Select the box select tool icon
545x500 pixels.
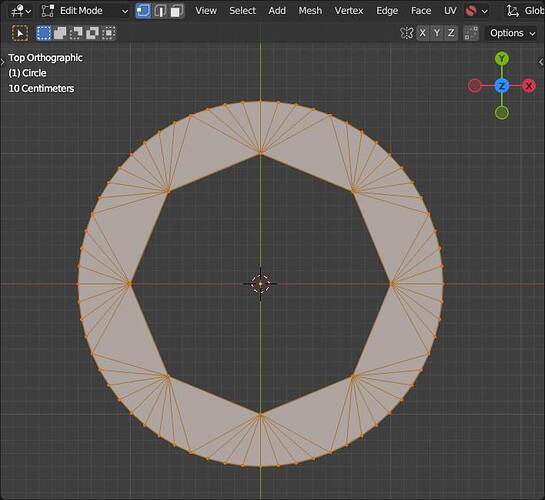coord(20,33)
